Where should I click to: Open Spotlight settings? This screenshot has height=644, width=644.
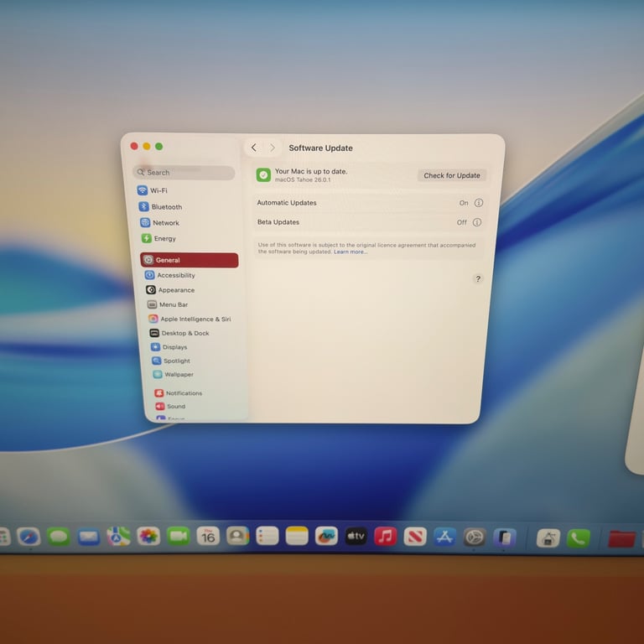171,361
